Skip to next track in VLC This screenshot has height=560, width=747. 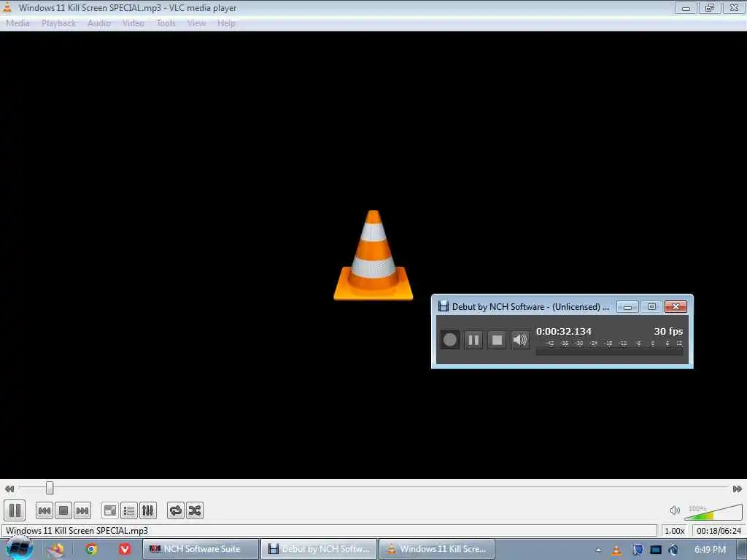pyautogui.click(x=82, y=510)
